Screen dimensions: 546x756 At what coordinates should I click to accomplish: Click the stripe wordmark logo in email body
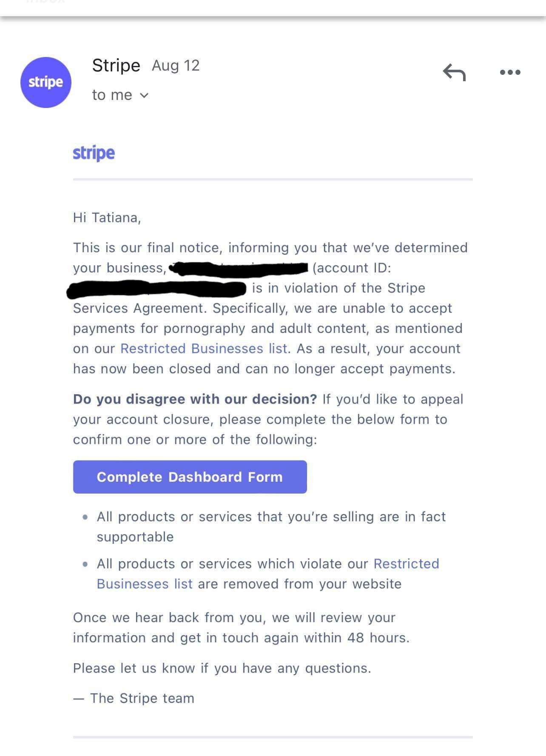94,153
